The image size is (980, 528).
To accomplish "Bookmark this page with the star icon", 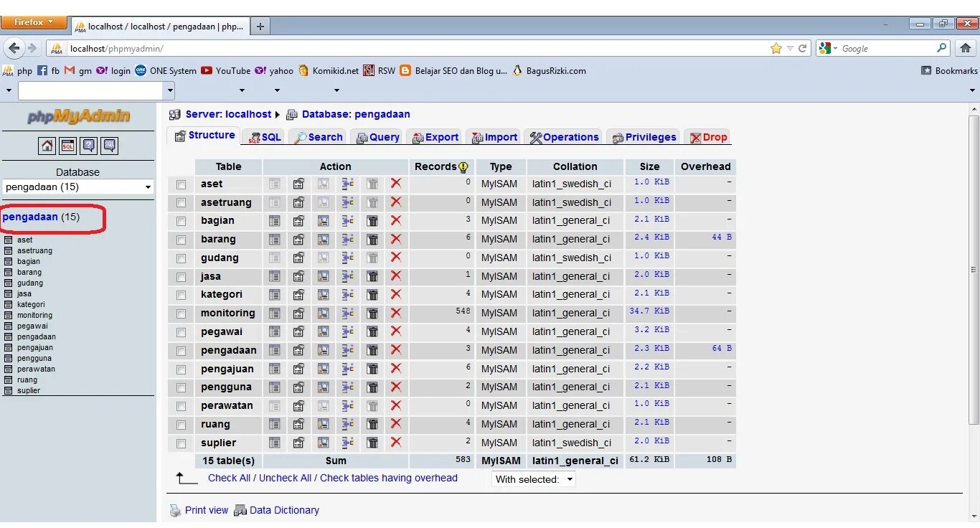I will point(776,48).
